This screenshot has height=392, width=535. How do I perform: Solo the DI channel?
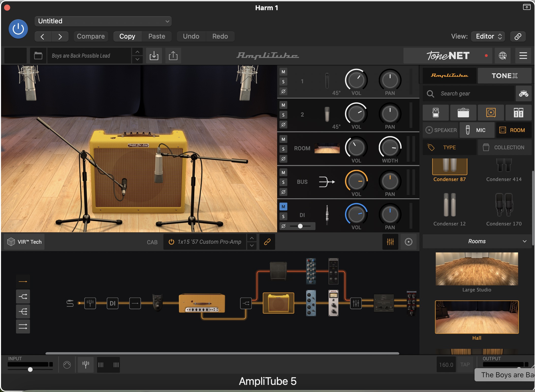[x=283, y=216]
